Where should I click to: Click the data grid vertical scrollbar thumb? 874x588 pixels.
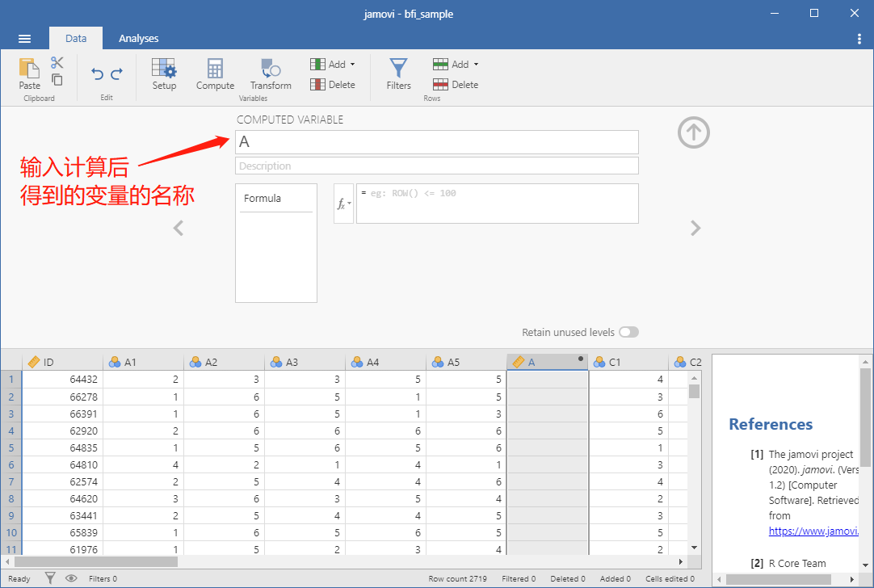tap(694, 391)
